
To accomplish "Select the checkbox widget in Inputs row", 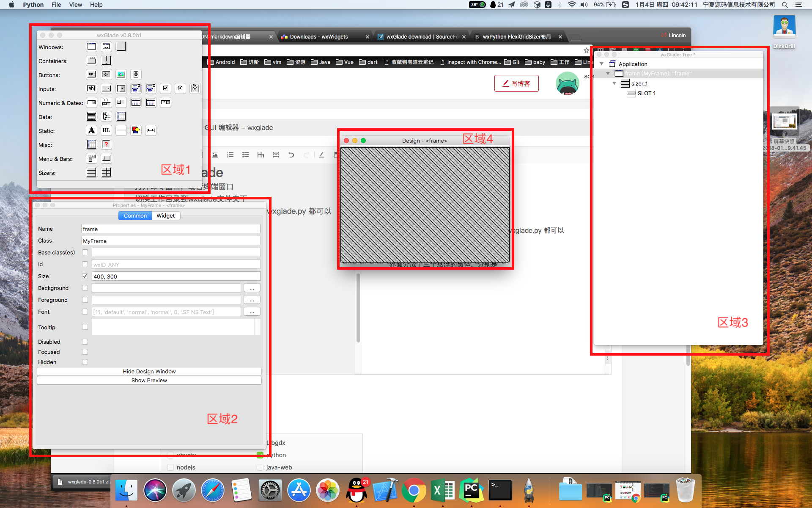I will (x=165, y=88).
